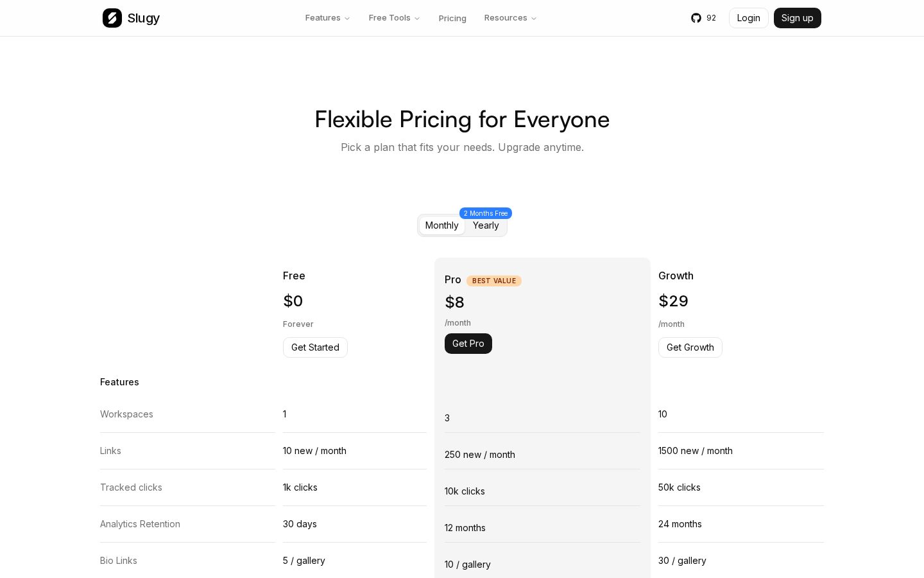Click the '12 months' retention value
Screen dimensions: 924x578
[465, 528]
